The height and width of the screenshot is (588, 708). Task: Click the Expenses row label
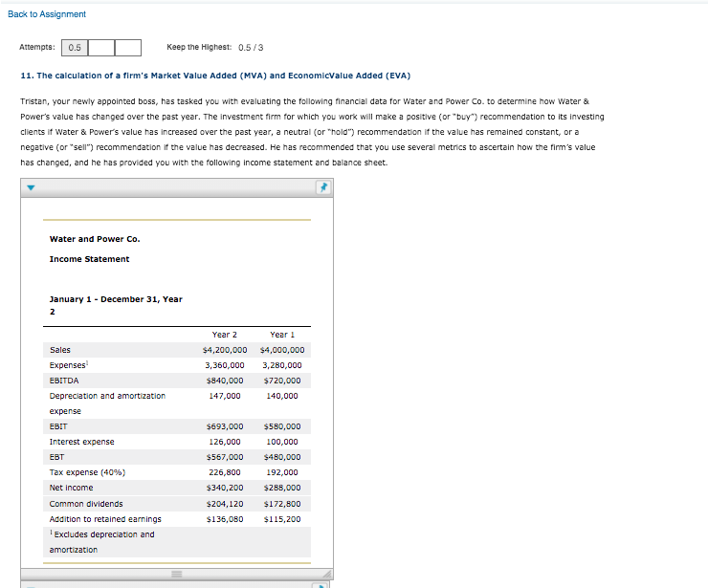(x=69, y=365)
